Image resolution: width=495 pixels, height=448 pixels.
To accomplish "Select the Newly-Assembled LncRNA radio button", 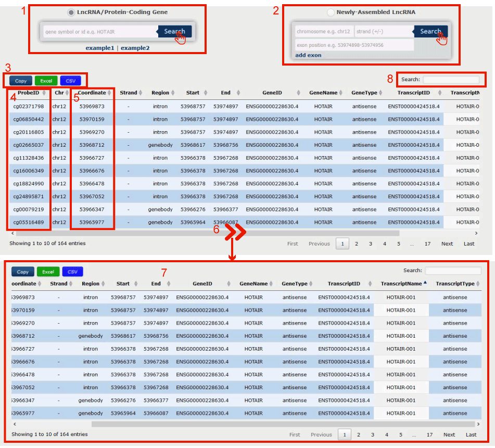I will [331, 12].
